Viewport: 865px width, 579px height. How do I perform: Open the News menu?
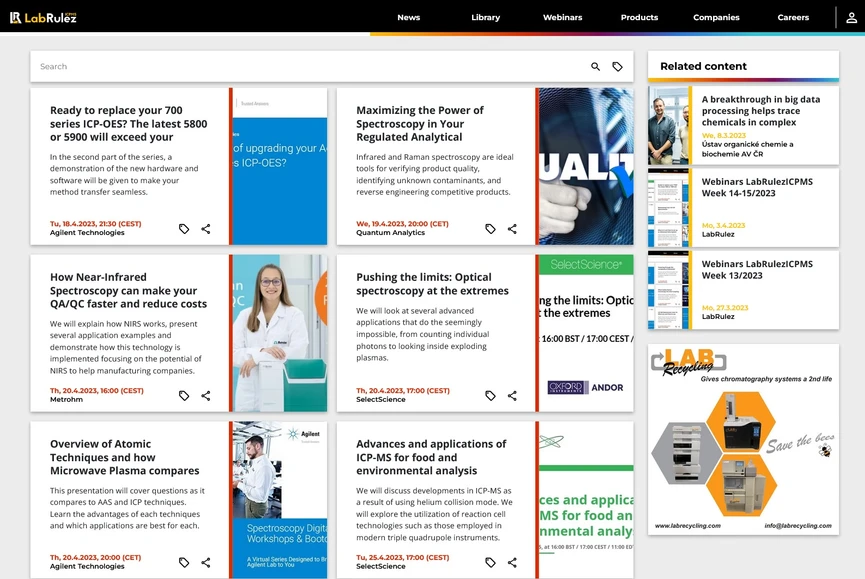(x=409, y=18)
